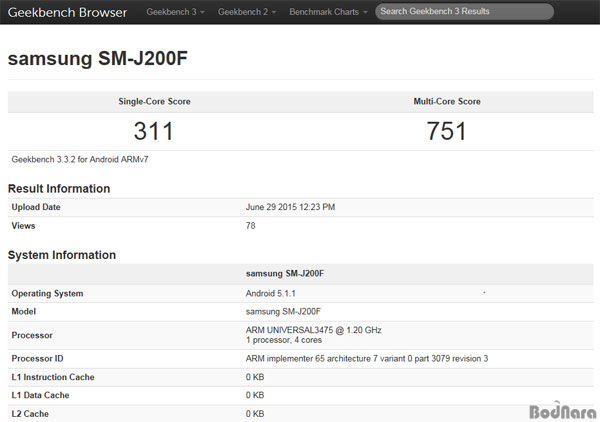Open the Benchmark Charts dropdown menu
This screenshot has width=600, height=422.
328,12
